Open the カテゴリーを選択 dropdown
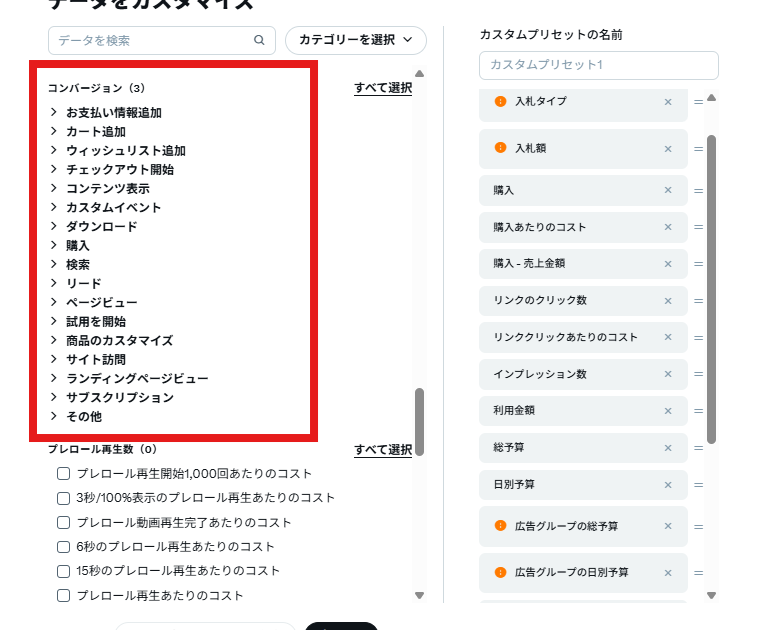This screenshot has width=773, height=630. click(x=355, y=40)
